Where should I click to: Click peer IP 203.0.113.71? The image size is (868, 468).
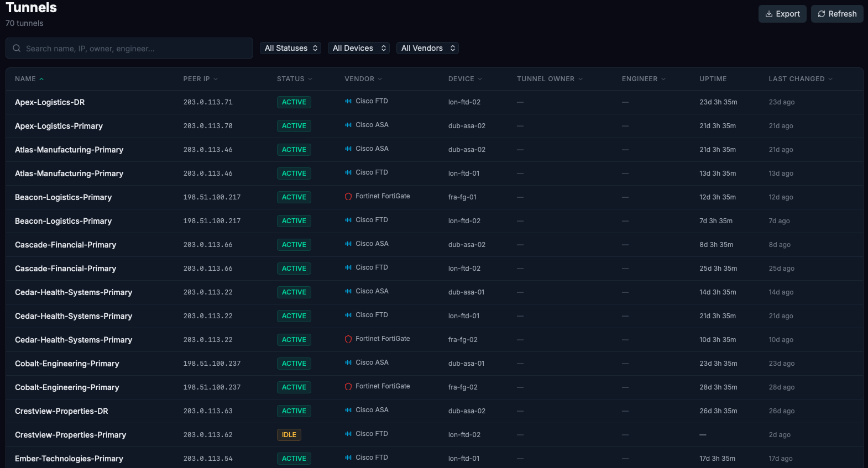[208, 102]
